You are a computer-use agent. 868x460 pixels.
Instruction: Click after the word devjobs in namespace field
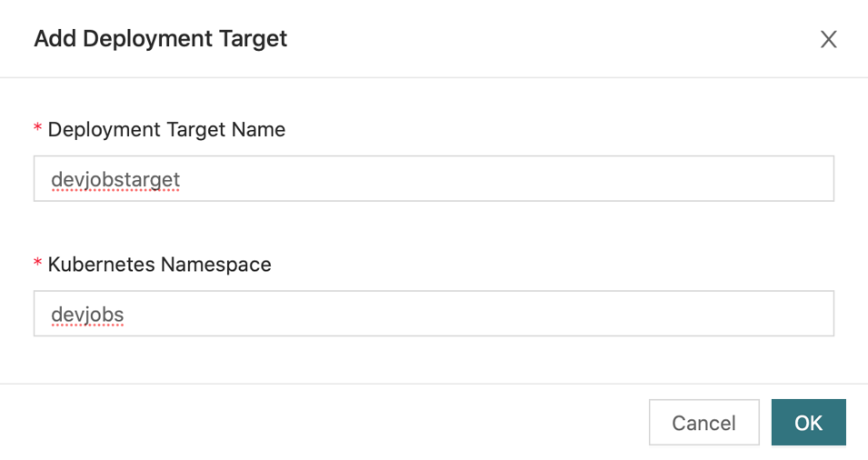(x=126, y=315)
